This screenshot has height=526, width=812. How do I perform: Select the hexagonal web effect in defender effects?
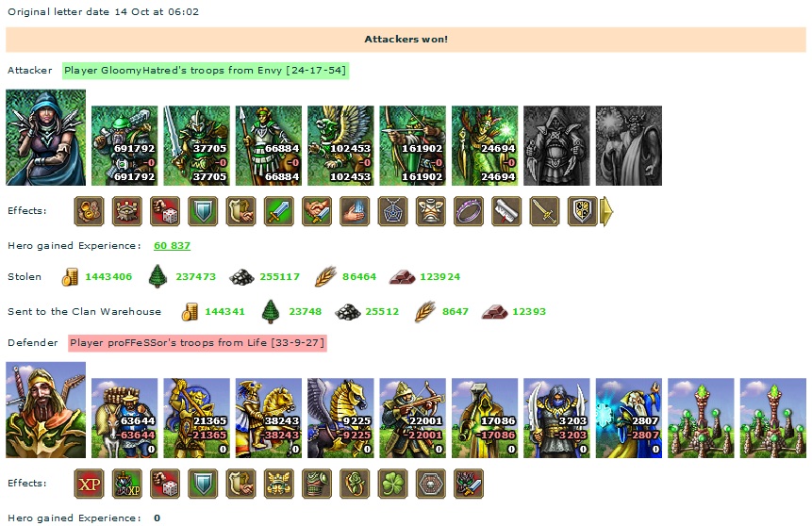coord(430,484)
